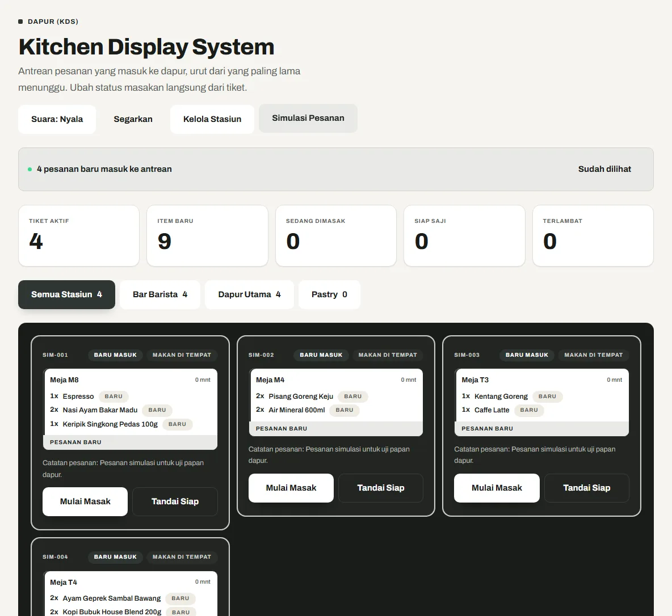Click BARU badge beside Kopi Bubuk House Blend 200g

click(181, 612)
